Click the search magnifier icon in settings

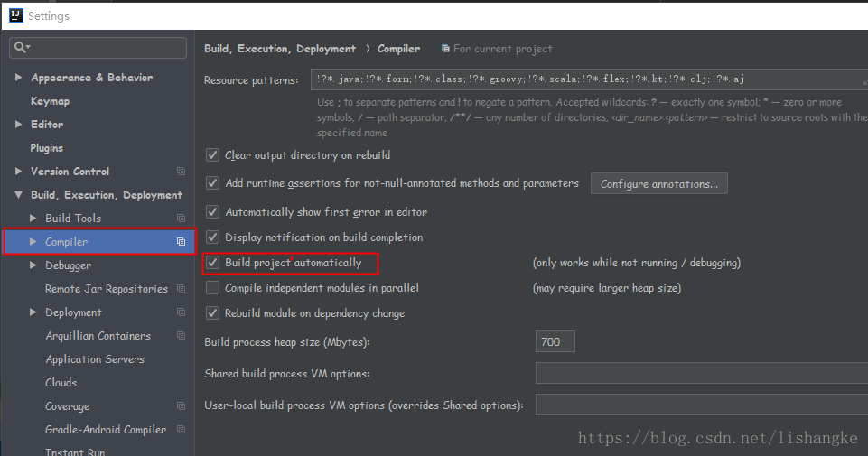(21, 48)
